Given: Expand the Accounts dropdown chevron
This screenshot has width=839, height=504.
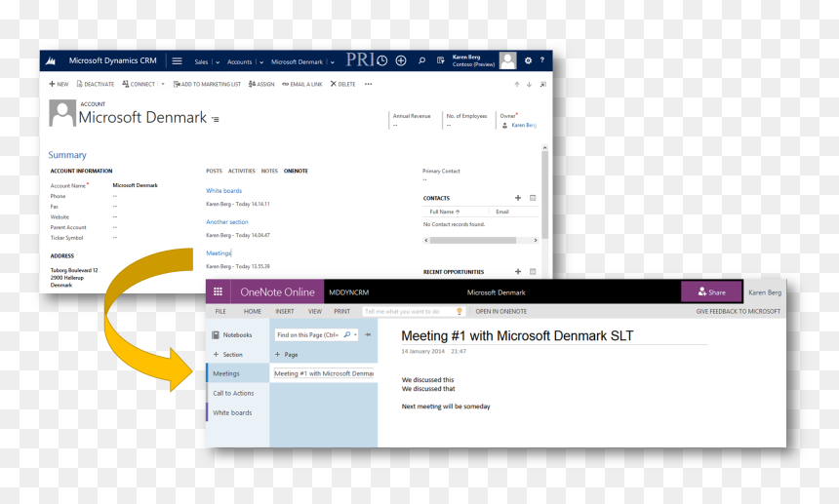Looking at the screenshot, I should 261,62.
